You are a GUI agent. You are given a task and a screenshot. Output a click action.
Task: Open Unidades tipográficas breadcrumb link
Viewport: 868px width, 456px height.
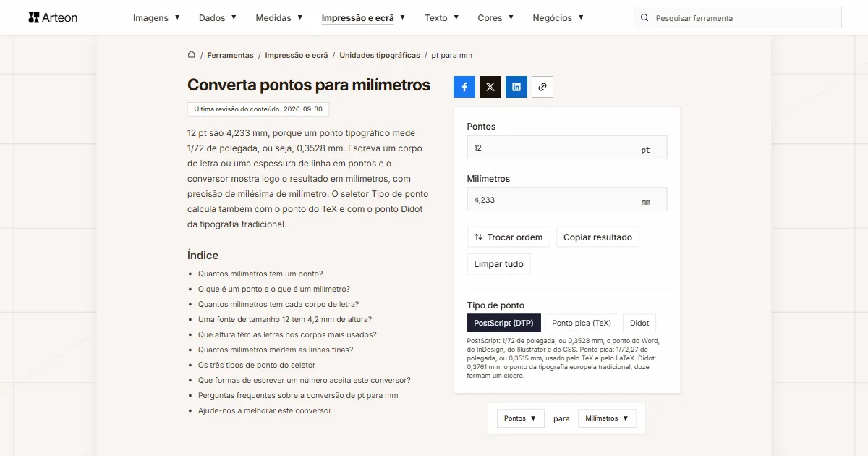pos(380,55)
